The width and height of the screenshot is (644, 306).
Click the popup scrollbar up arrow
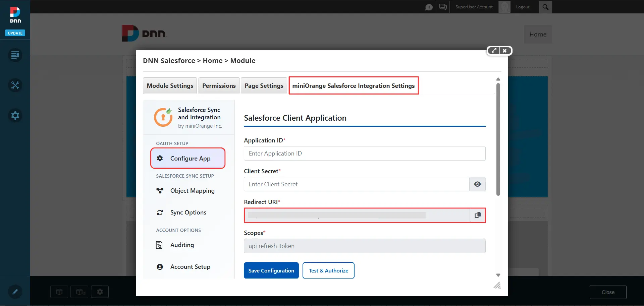[498, 79]
